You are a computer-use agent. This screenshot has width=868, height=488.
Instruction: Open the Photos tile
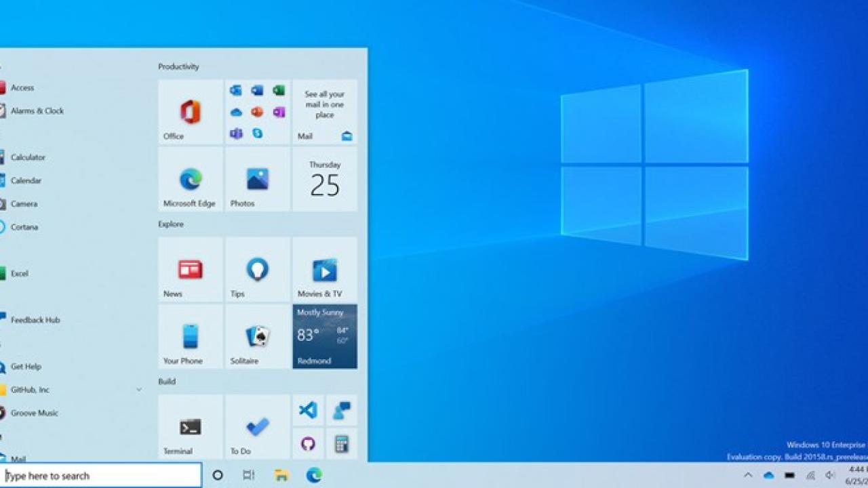click(x=258, y=180)
